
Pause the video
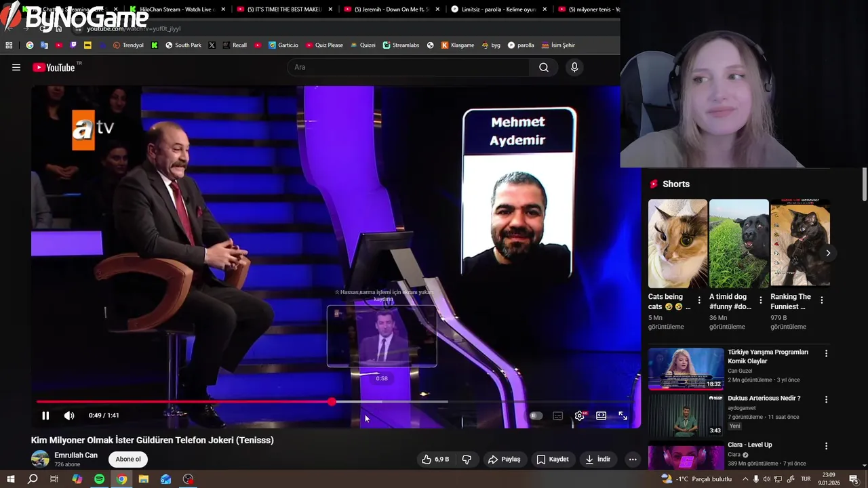click(x=45, y=415)
